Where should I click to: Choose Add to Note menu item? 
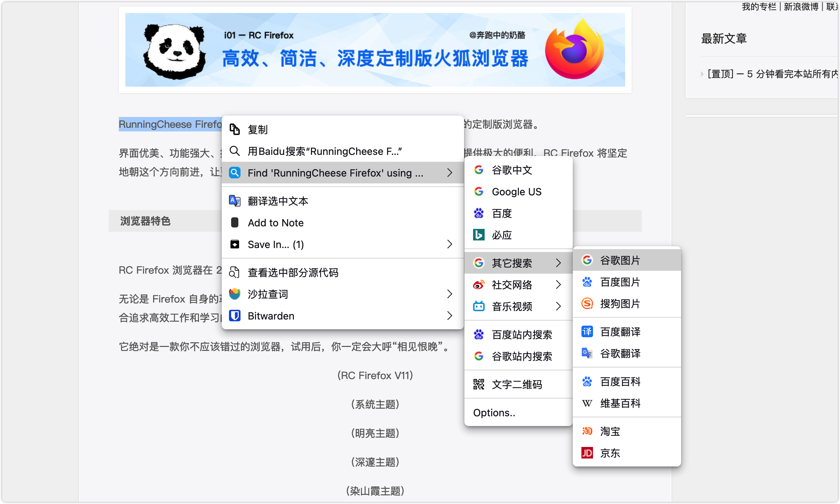click(x=276, y=223)
